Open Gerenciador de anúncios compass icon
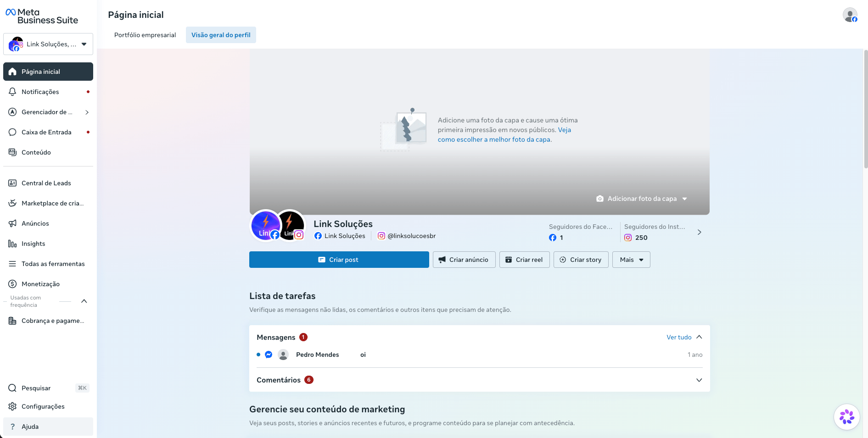 tap(12, 112)
